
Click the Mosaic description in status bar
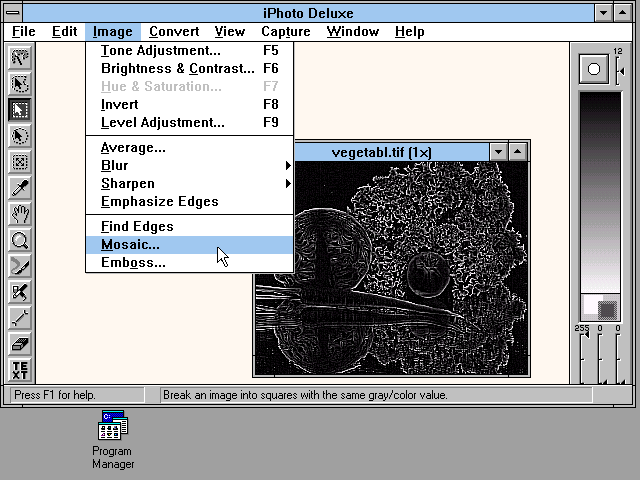305,395
